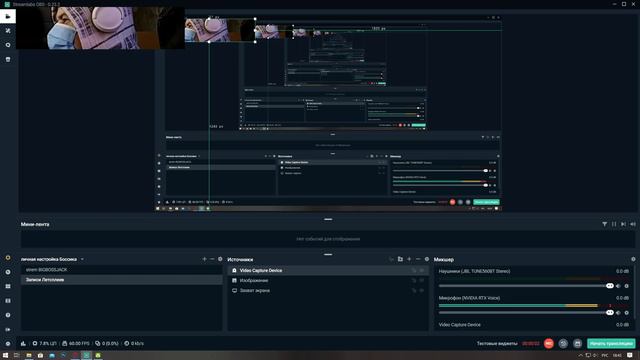This screenshot has height=360, width=640.
Task: Click the red REC record button
Action: (x=549, y=343)
